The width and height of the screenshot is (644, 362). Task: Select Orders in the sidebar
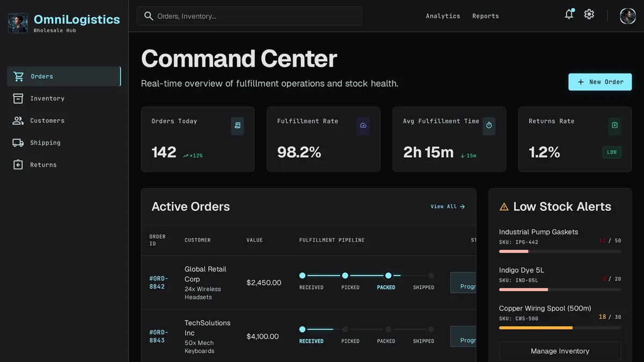(x=64, y=76)
